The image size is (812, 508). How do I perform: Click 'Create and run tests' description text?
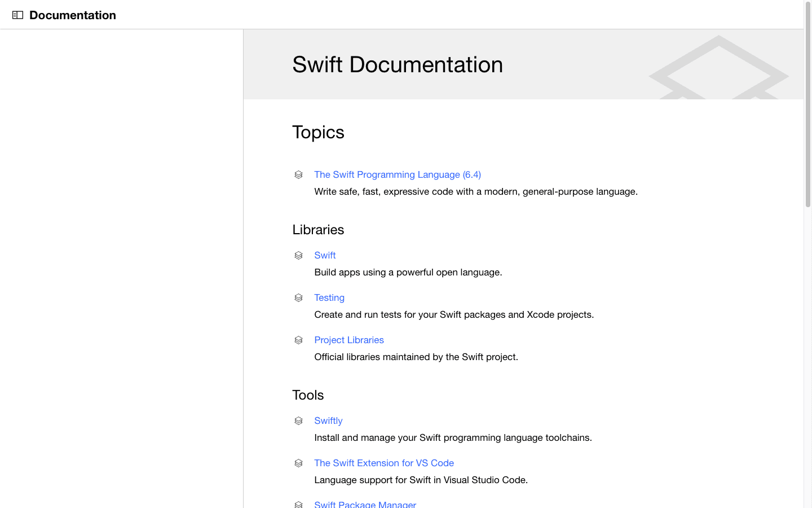point(454,314)
